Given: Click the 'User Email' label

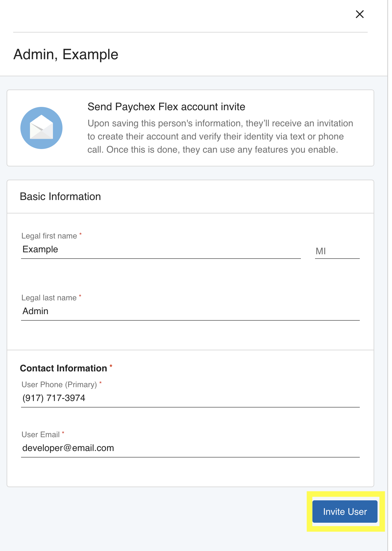Looking at the screenshot, I should pos(40,435).
